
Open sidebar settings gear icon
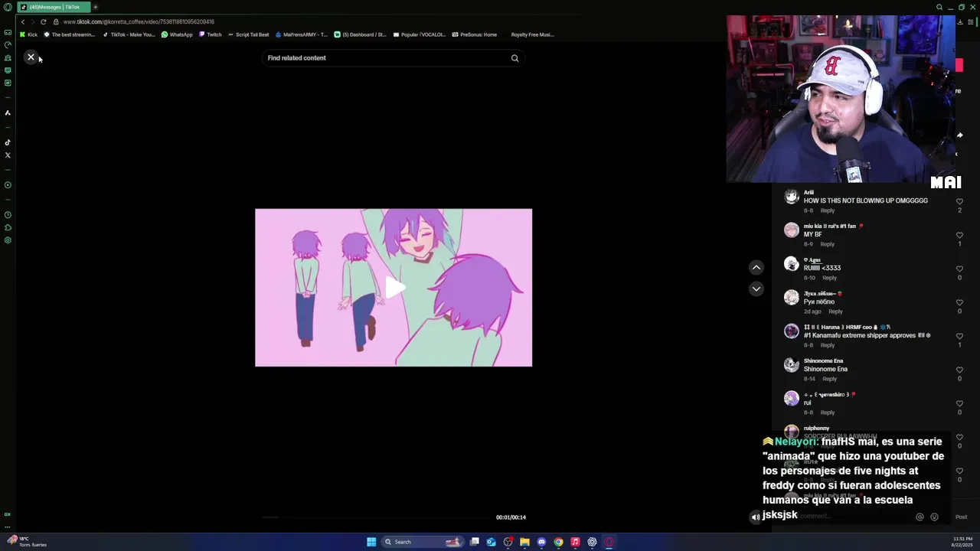(x=8, y=240)
